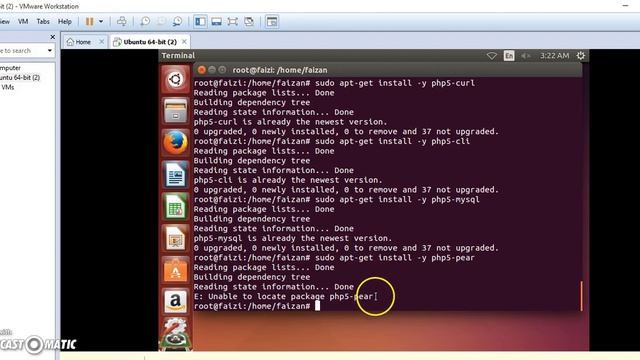
Task: Open the Tabs menu
Action: pyautogui.click(x=43, y=22)
